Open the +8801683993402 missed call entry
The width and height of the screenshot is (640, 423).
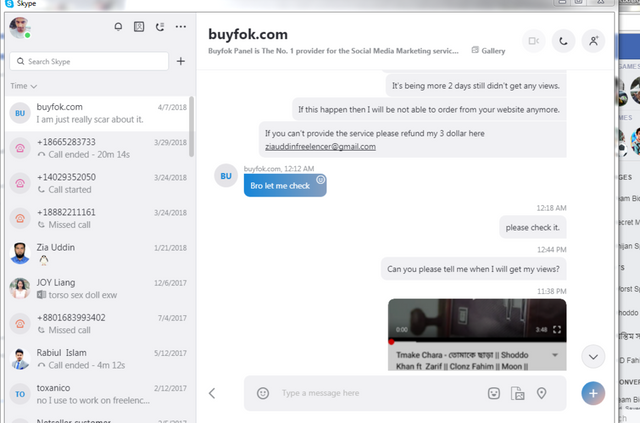[x=98, y=324]
